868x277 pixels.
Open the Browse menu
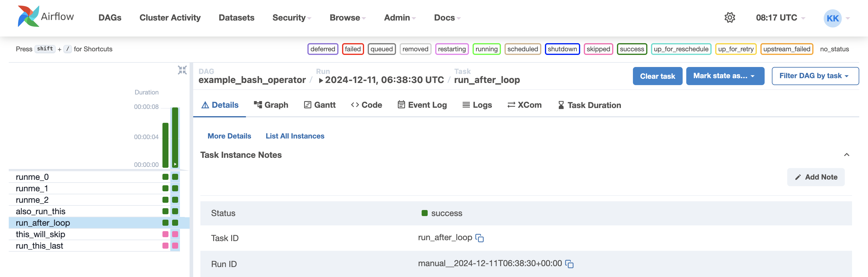(x=348, y=18)
